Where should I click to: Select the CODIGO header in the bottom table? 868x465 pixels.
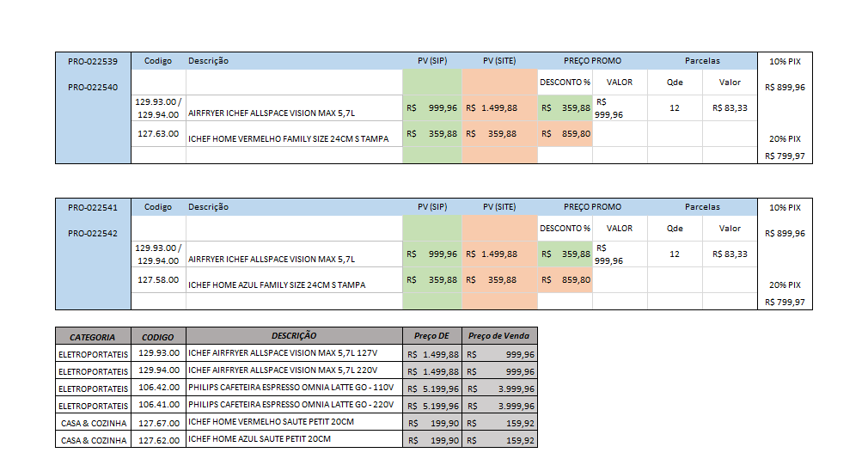coord(158,337)
